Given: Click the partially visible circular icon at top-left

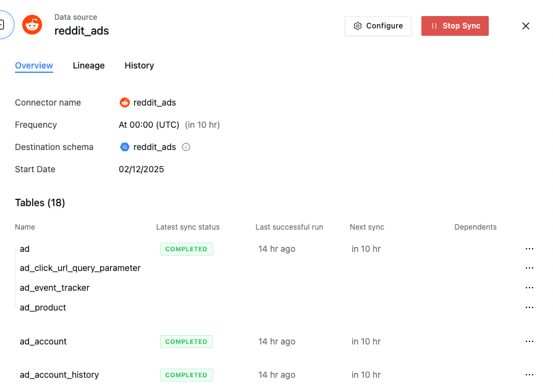Looking at the screenshot, I should (x=4, y=25).
